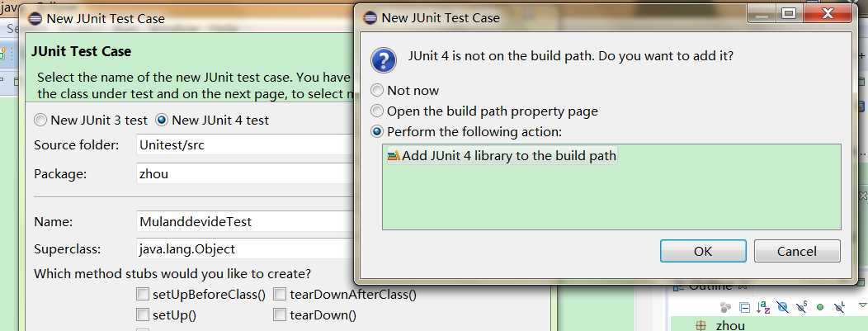This screenshot has height=331, width=868.
Task: Hide local types in the Outline
Action: point(839,307)
